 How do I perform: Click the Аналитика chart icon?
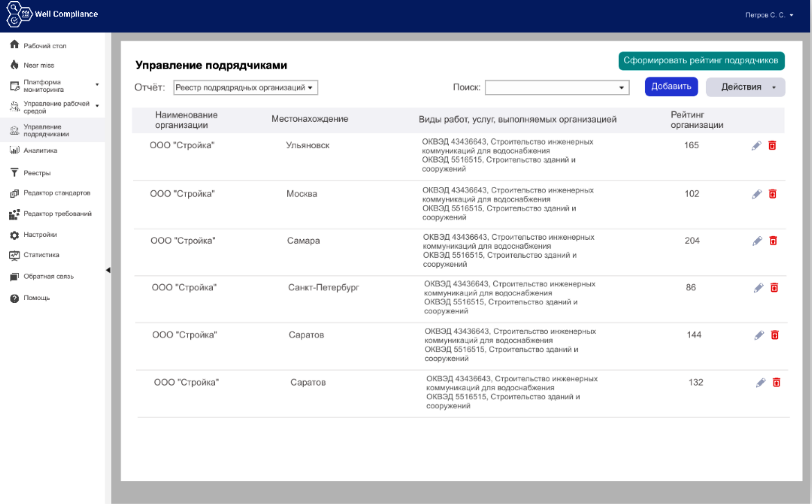point(14,150)
